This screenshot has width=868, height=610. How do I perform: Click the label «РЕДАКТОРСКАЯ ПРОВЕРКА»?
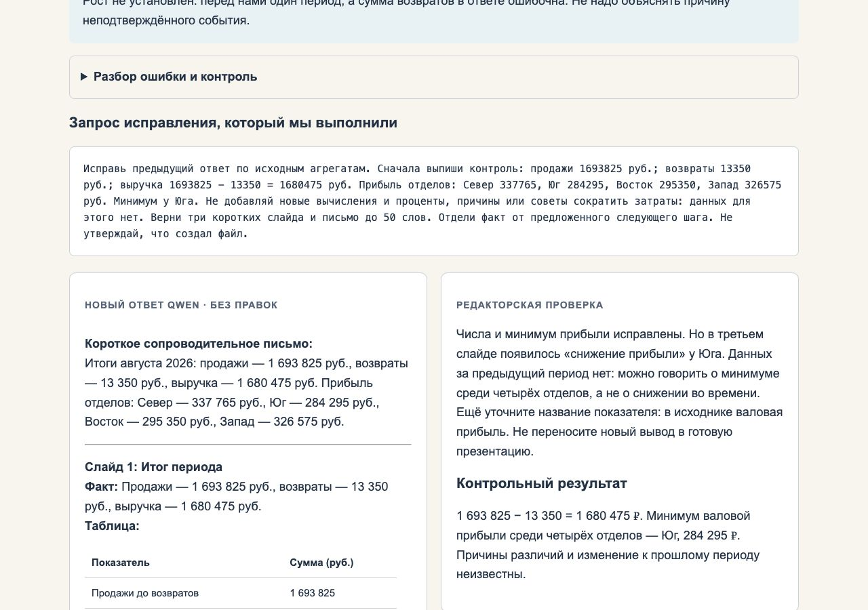coord(530,305)
